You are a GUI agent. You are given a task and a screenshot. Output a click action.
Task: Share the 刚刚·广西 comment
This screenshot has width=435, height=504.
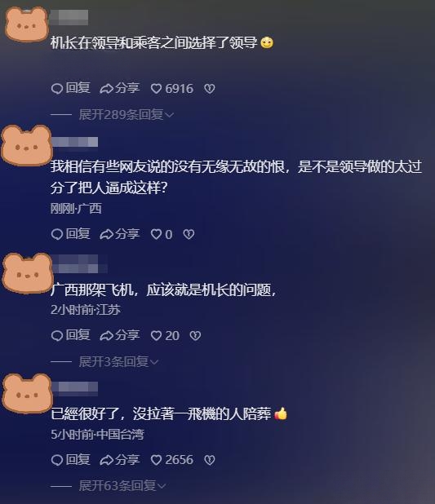(x=119, y=234)
